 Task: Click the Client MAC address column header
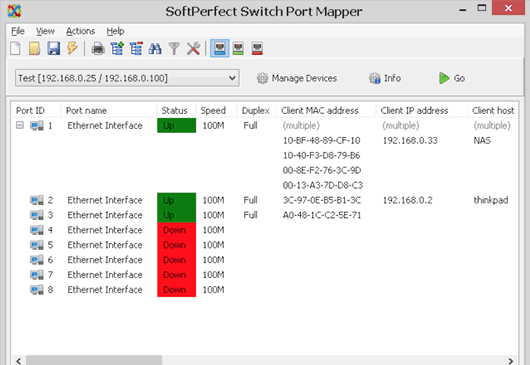(326, 111)
